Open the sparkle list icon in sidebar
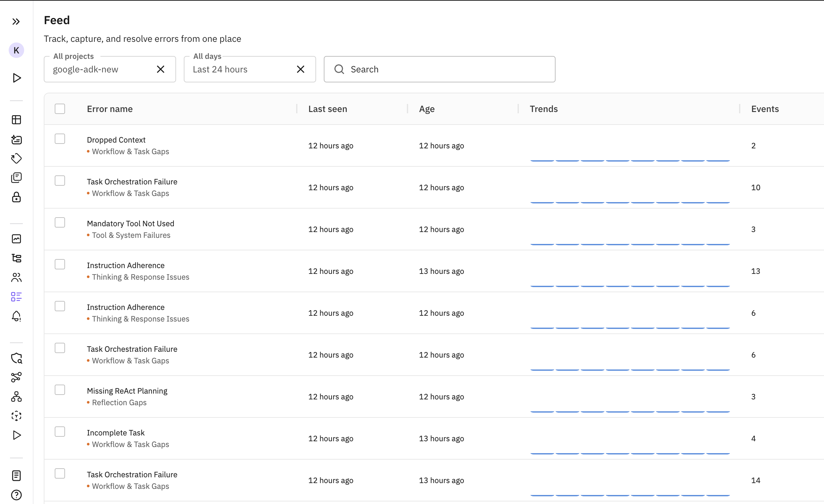The image size is (824, 504). pyautogui.click(x=16, y=139)
